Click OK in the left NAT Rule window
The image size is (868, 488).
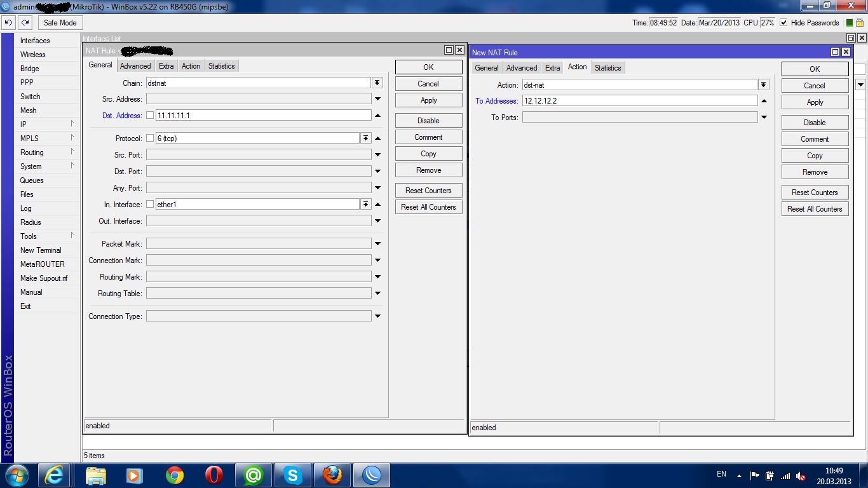pos(428,67)
